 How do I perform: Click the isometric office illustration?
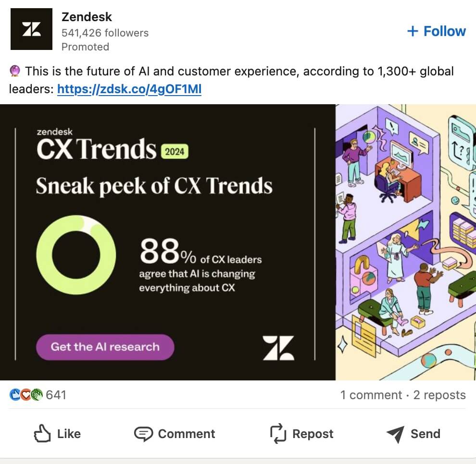(x=405, y=242)
